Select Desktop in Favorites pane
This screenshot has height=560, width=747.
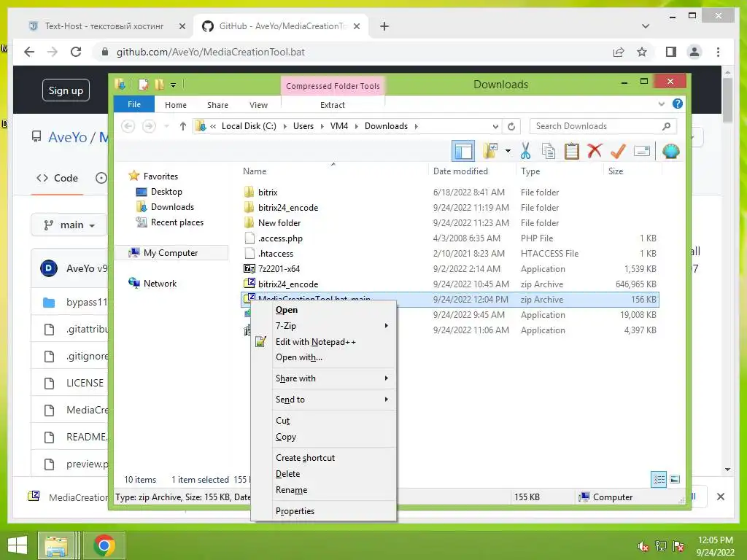[x=166, y=192]
